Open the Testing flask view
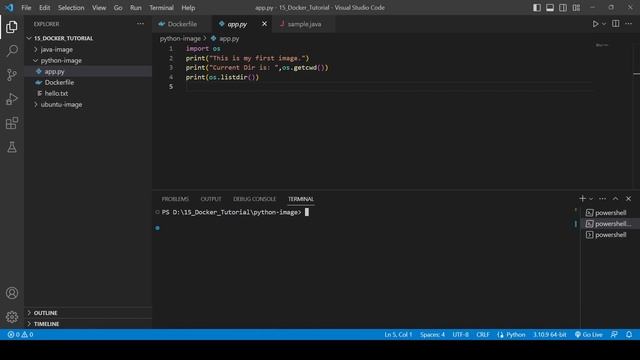This screenshot has height=360, width=640. 12,147
